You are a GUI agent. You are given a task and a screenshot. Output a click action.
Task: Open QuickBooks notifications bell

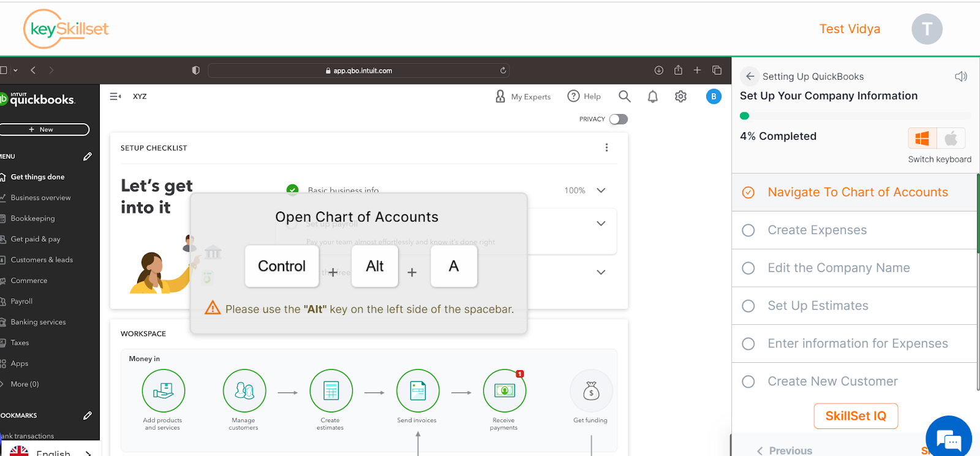click(653, 96)
